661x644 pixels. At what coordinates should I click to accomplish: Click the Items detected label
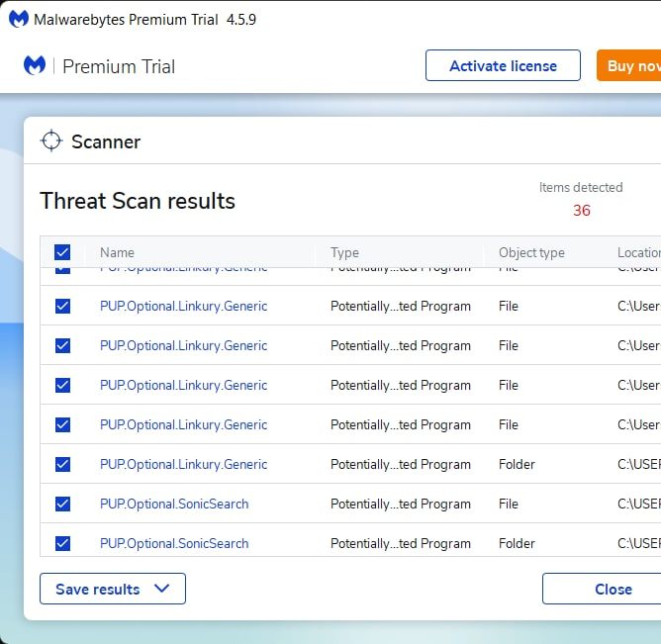pyautogui.click(x=581, y=187)
